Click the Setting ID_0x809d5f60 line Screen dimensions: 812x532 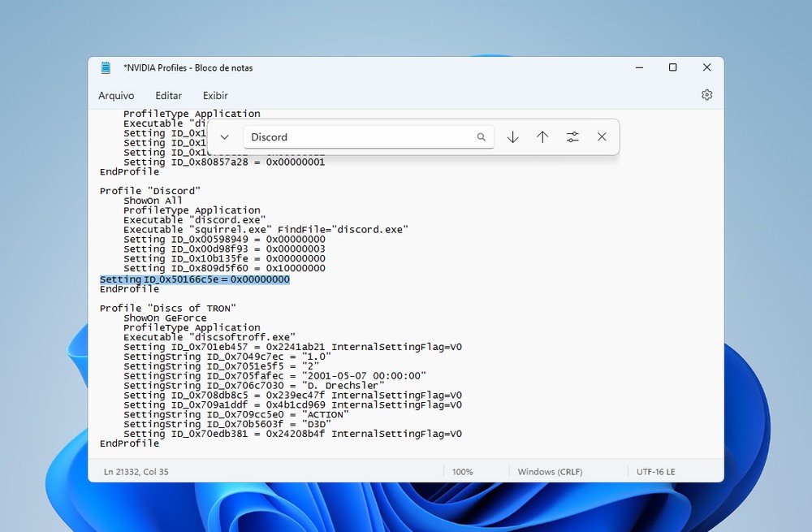click(224, 268)
